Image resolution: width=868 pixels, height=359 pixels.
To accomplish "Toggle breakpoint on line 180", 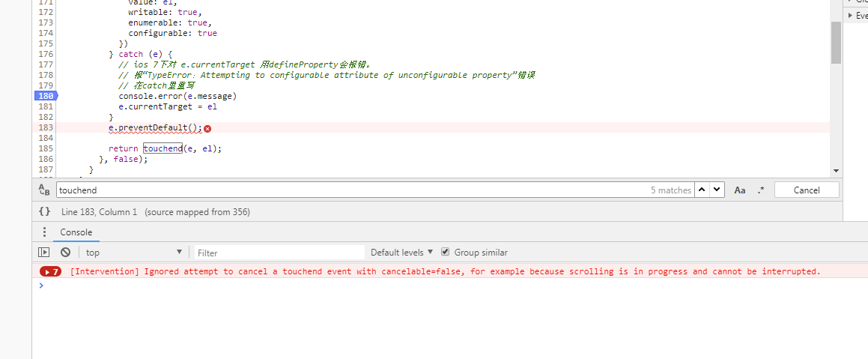I will 45,97.
